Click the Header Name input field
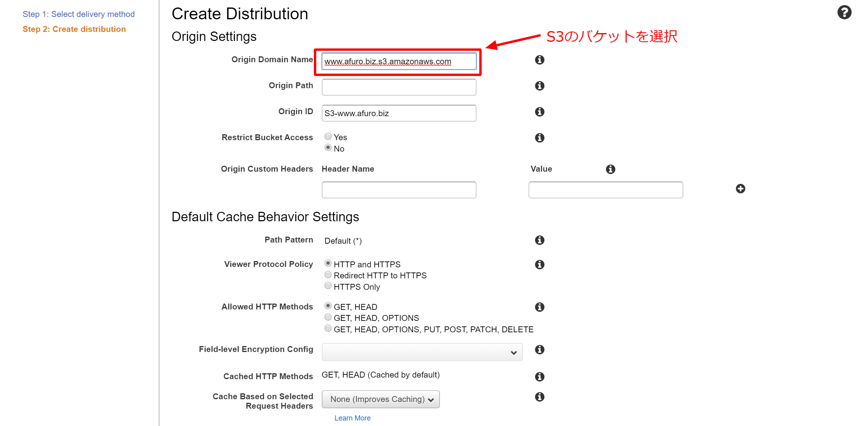This screenshot has height=426, width=868. point(399,190)
